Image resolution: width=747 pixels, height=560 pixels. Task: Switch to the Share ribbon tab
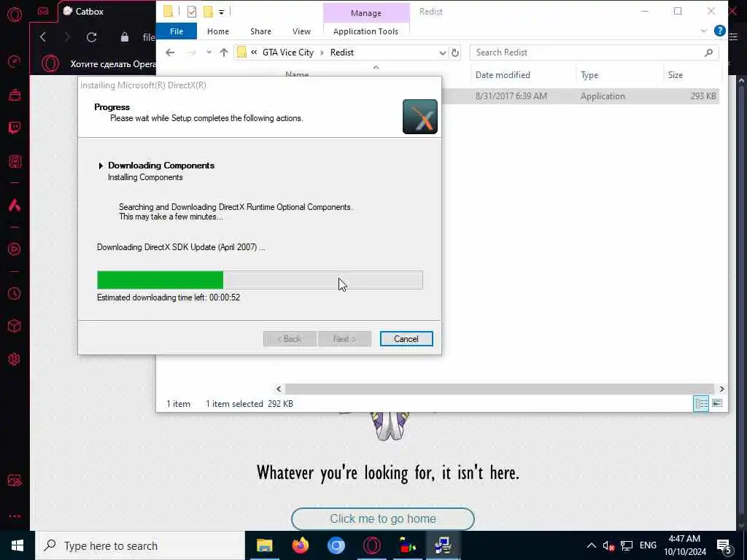(260, 31)
